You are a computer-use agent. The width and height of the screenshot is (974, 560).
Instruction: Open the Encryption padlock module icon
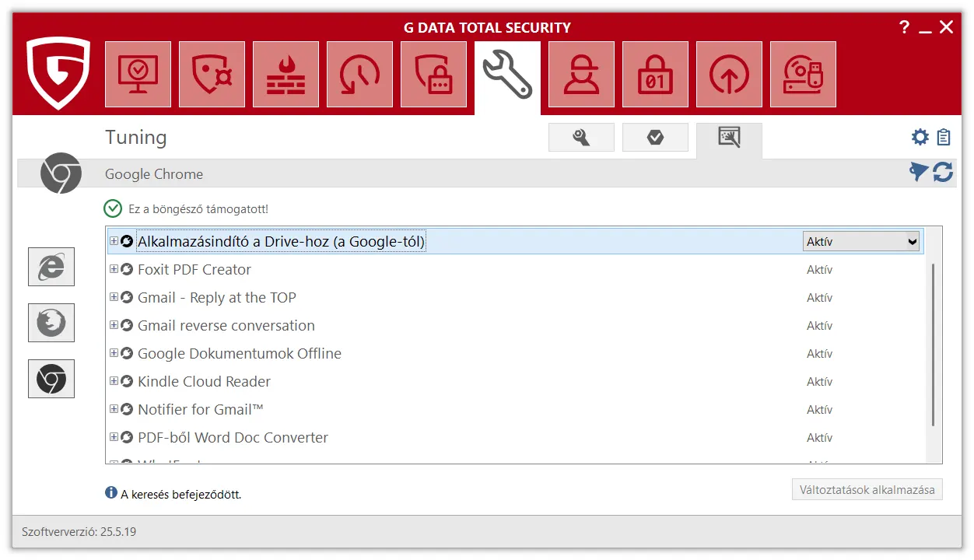click(655, 75)
